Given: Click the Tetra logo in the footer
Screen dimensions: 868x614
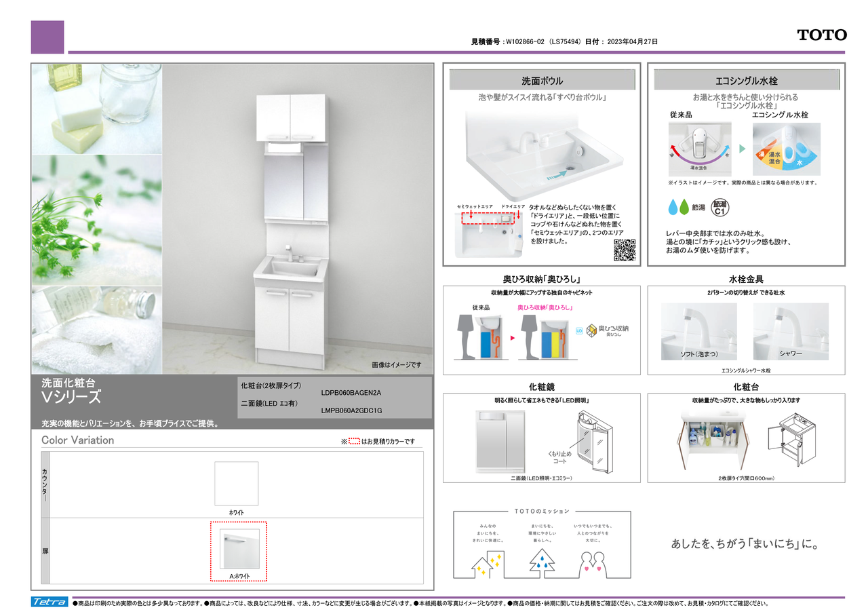Looking at the screenshot, I should (x=49, y=602).
